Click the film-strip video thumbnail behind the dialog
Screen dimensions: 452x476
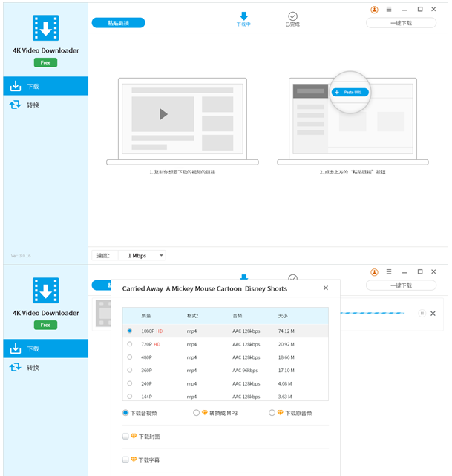[x=104, y=314]
